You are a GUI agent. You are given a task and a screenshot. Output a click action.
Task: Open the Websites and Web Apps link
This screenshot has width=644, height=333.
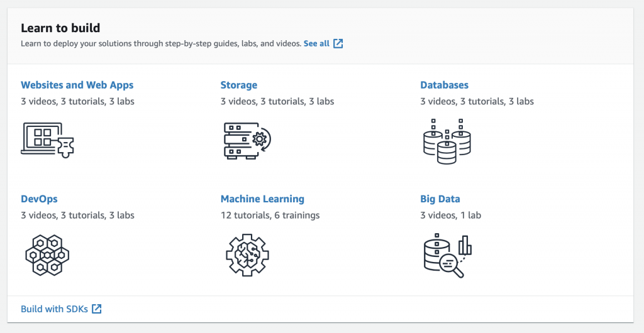point(77,85)
